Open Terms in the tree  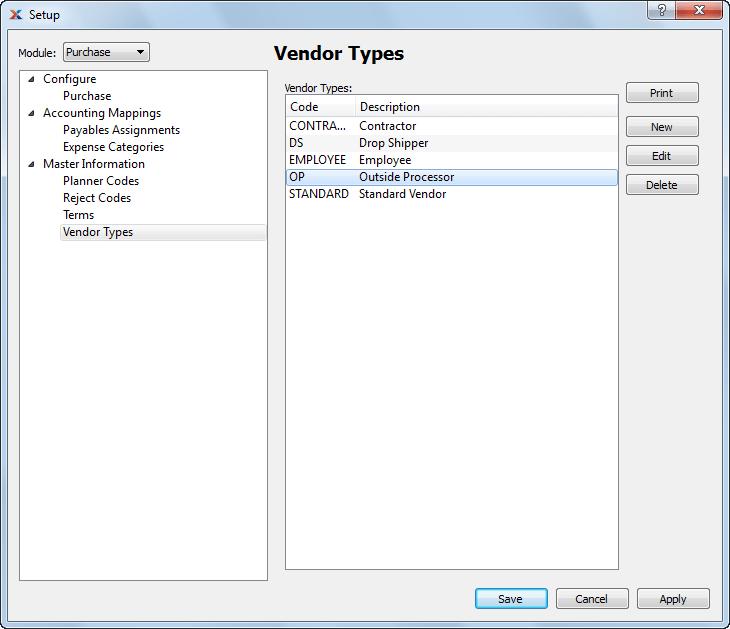79,215
